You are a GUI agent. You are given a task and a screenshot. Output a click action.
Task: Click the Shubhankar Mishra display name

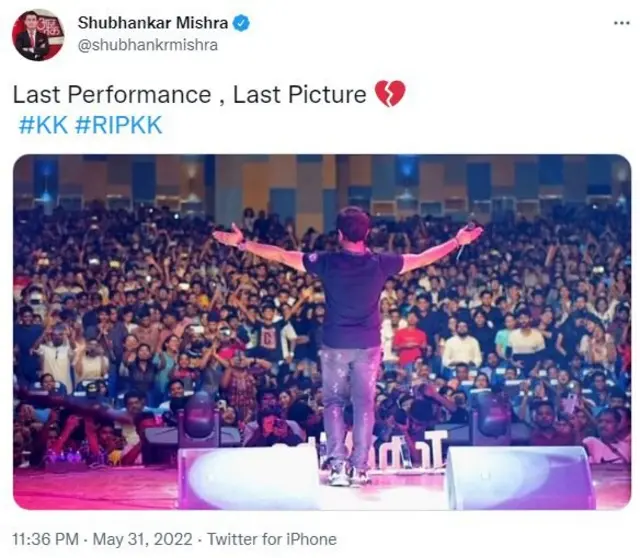[153, 23]
